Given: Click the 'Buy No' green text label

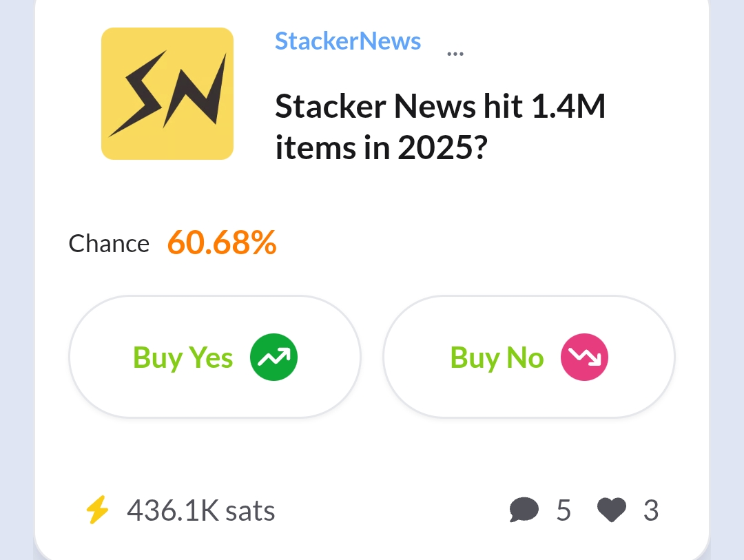Looking at the screenshot, I should click(497, 357).
